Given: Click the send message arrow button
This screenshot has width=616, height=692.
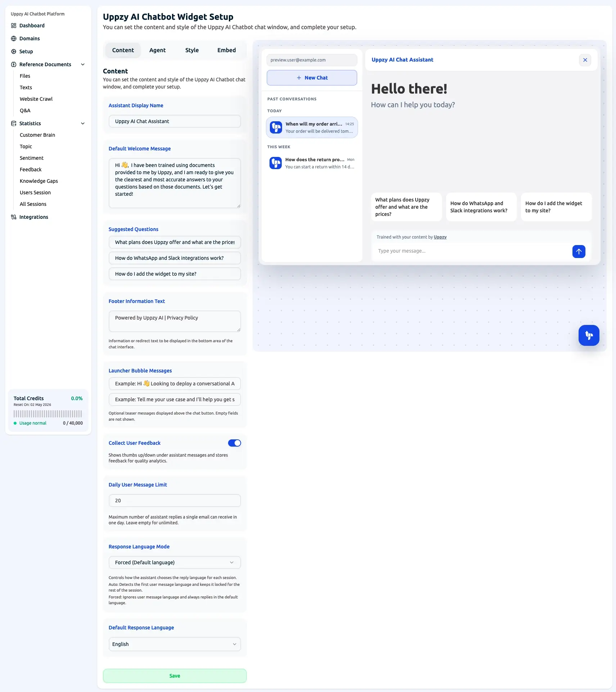Looking at the screenshot, I should 579,251.
